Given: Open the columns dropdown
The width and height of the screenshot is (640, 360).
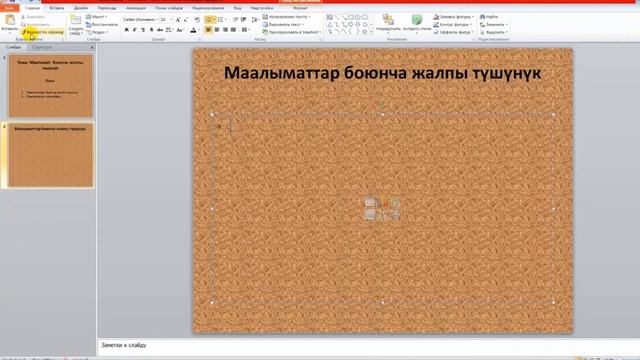Looking at the screenshot, I should pyautogui.click(x=245, y=30).
